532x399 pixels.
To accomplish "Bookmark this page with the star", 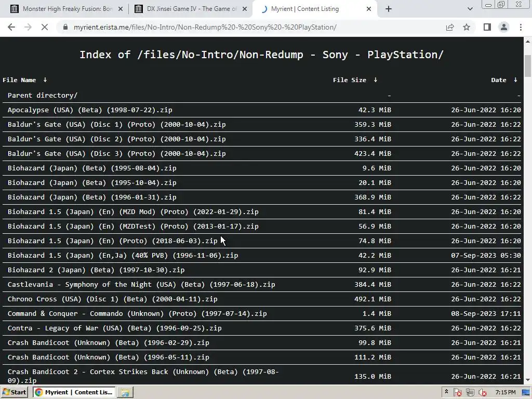I will tap(467, 27).
